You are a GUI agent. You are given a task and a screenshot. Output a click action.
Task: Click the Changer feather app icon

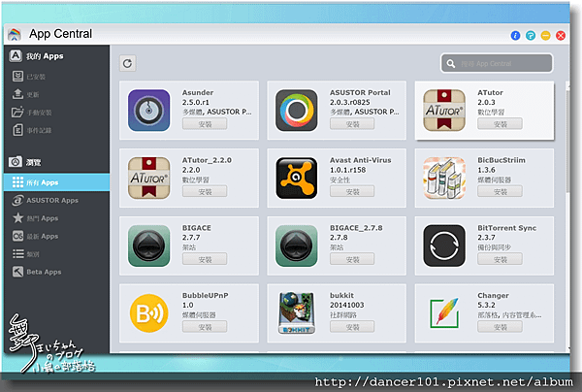(x=444, y=313)
